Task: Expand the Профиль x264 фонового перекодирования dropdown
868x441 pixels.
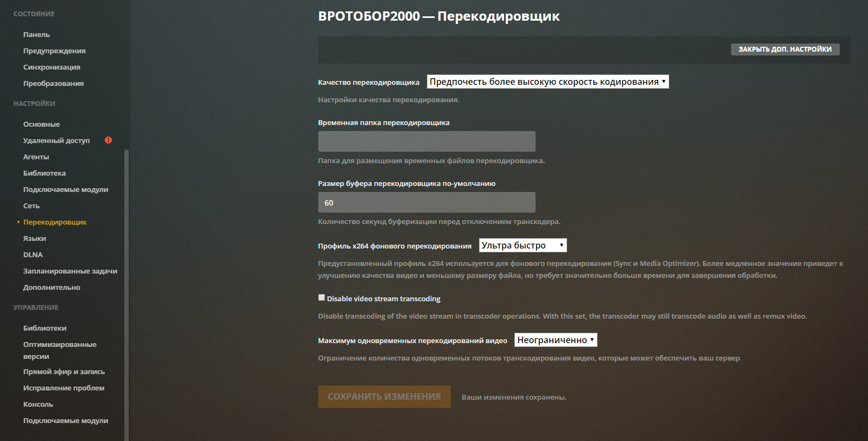Action: click(x=523, y=246)
